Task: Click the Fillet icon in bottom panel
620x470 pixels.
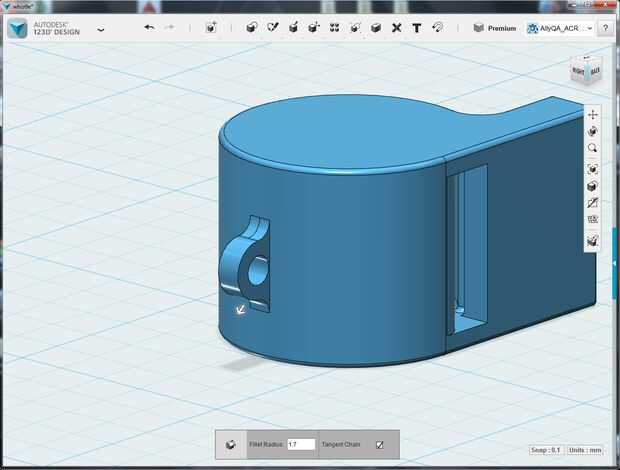Action: 231,444
